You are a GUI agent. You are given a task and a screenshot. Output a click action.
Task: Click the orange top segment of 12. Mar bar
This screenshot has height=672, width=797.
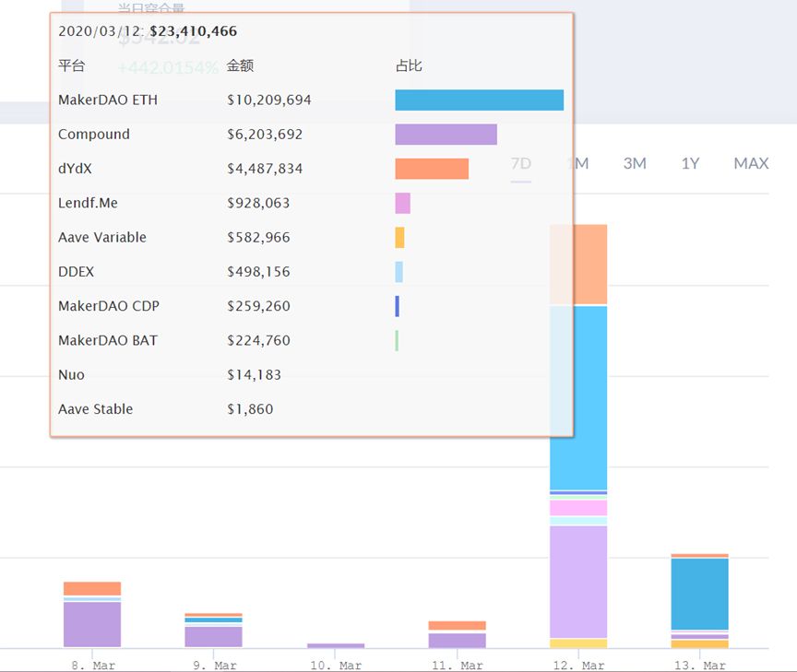[578, 265]
